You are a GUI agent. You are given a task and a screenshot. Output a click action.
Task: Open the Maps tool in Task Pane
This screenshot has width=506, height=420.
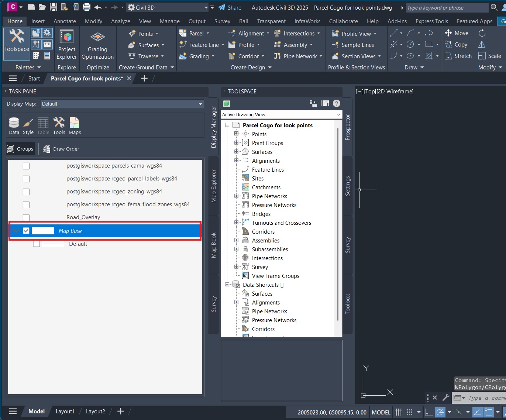pyautogui.click(x=75, y=125)
